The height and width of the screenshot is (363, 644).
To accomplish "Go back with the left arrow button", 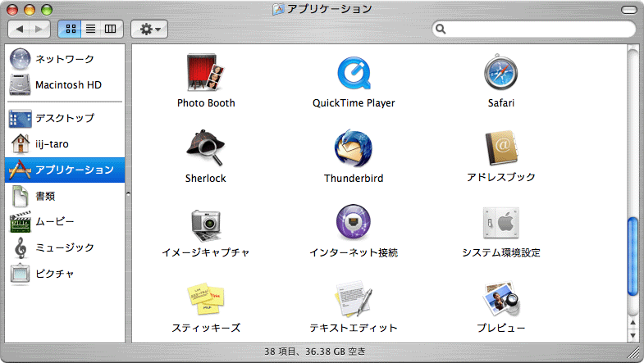I will [x=19, y=29].
